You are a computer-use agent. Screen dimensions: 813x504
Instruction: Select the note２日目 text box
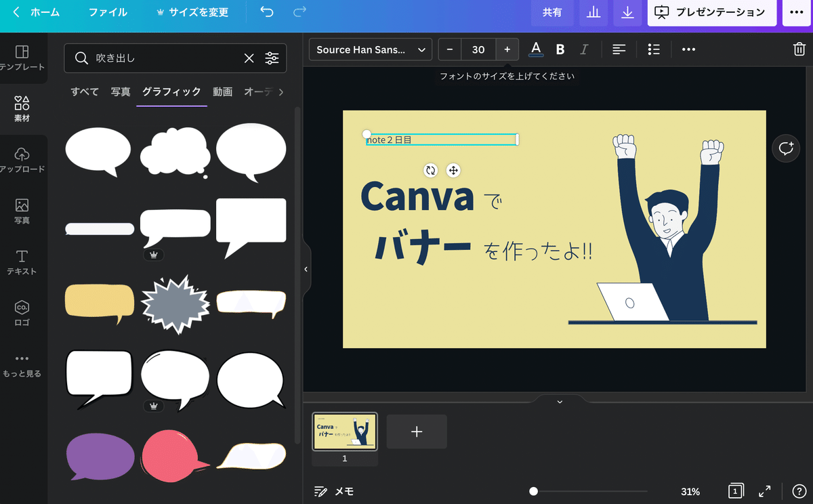442,140
